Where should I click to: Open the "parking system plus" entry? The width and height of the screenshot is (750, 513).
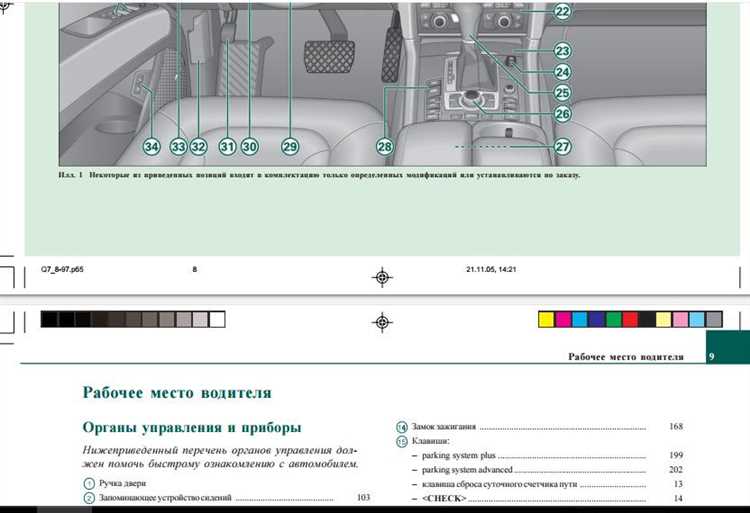[x=459, y=455]
